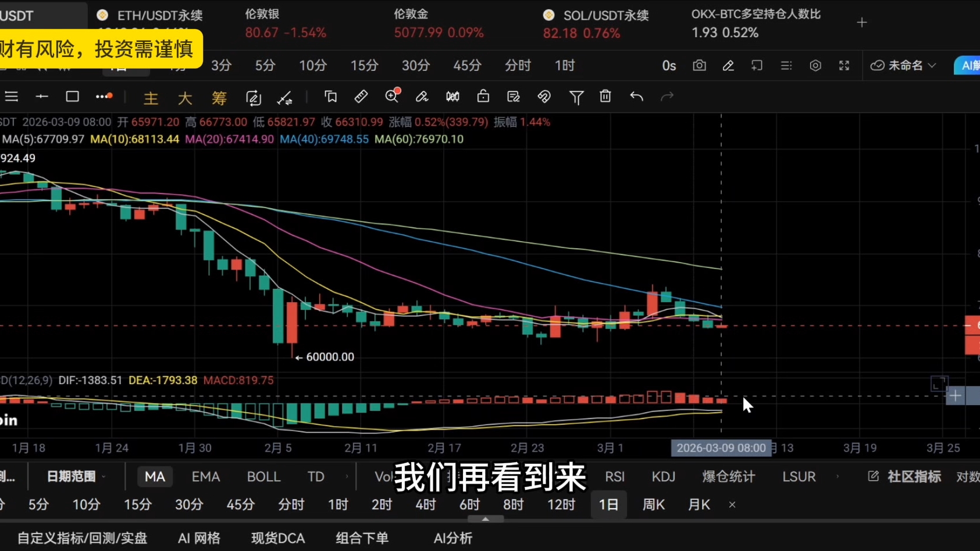Open chart settings via the gear icon
The height and width of the screenshot is (551, 980).
coord(815,65)
